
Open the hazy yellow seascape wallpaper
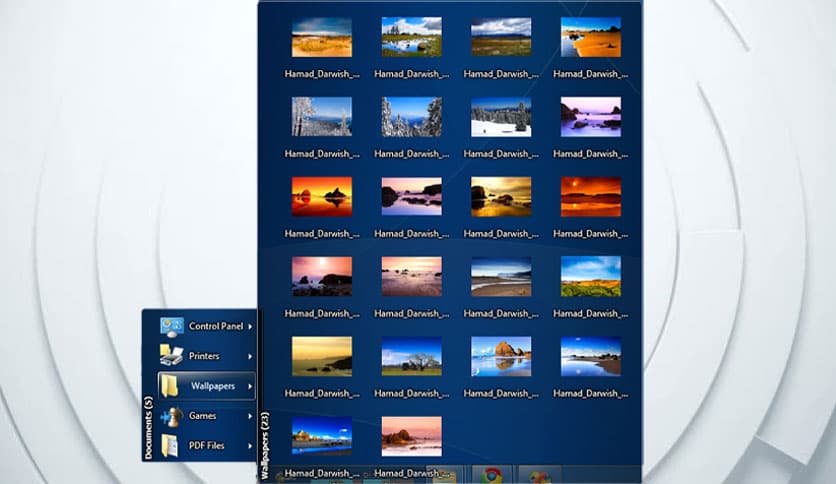pos(321,356)
